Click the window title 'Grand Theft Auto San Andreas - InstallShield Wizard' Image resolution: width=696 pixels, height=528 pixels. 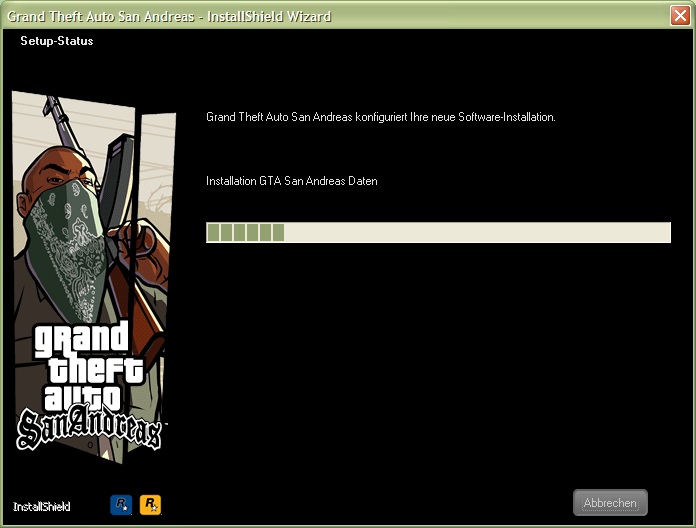(x=169, y=16)
